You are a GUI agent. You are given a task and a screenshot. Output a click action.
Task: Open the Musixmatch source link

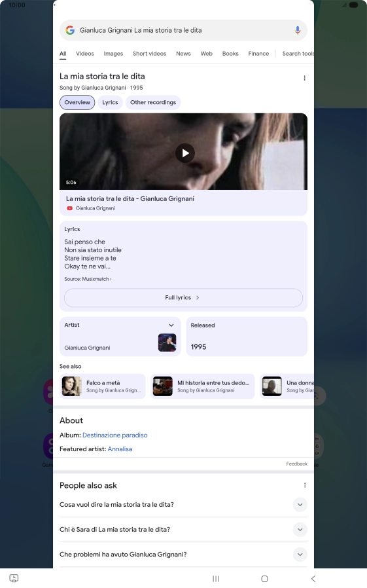(88, 279)
